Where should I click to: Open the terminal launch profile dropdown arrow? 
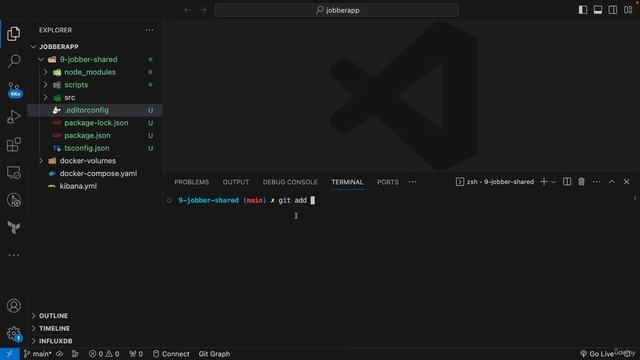pyautogui.click(x=553, y=182)
